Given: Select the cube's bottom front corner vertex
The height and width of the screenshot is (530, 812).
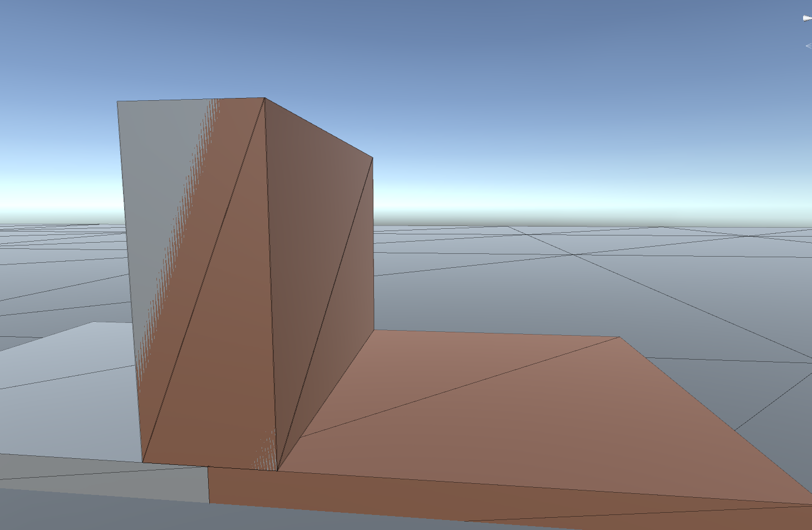Looking at the screenshot, I should [x=277, y=471].
